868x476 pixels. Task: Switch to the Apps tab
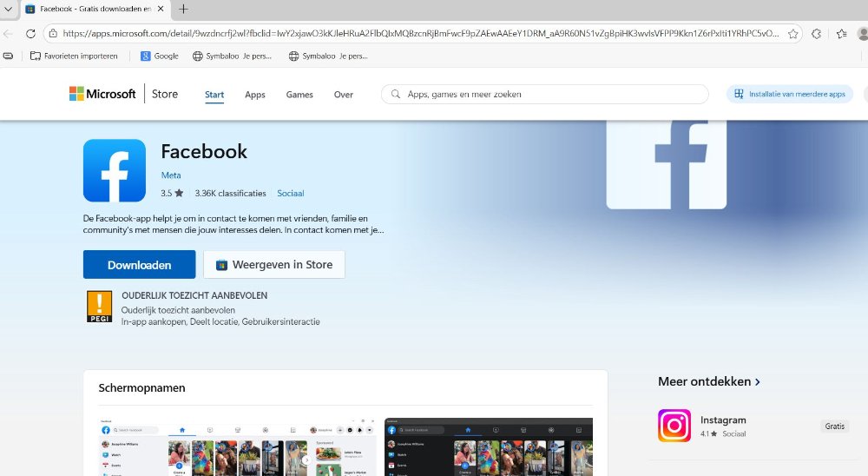coord(254,95)
